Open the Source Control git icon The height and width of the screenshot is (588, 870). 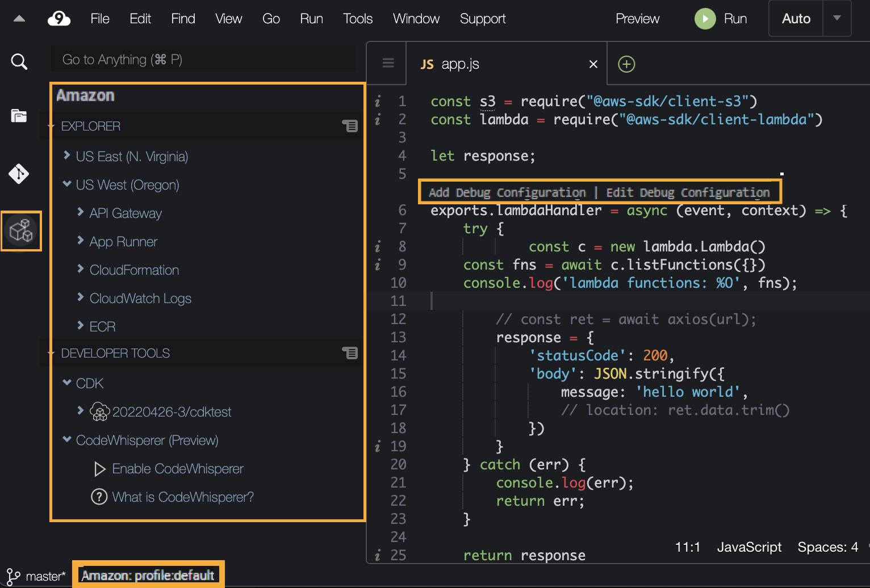click(x=19, y=174)
